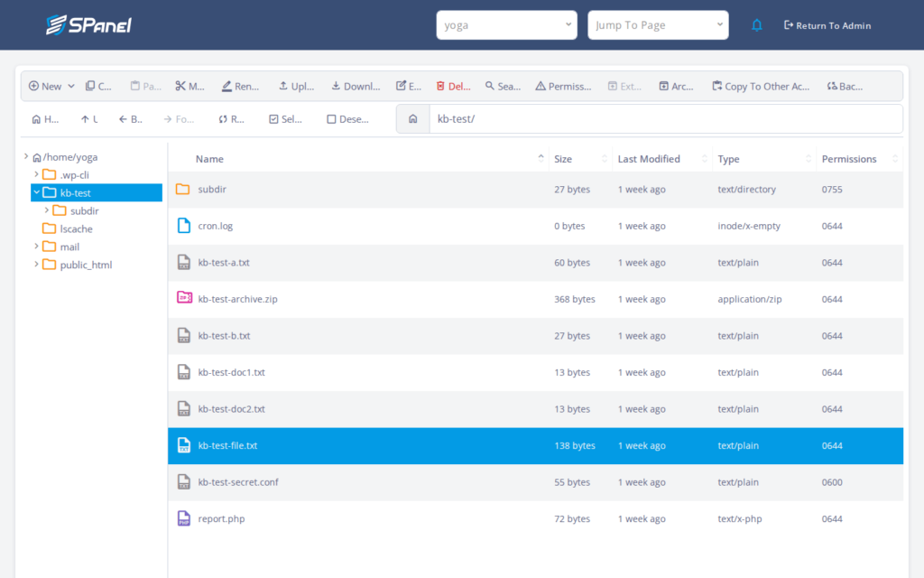Image resolution: width=924 pixels, height=578 pixels.
Task: Click the zip icon of kb-test-archive.zip
Action: click(x=184, y=298)
